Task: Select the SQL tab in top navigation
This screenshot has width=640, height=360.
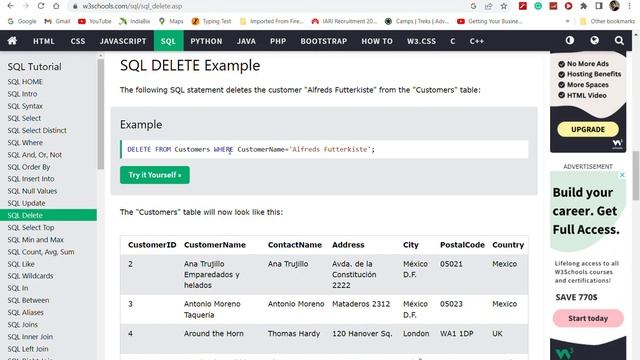Action: 168,41
